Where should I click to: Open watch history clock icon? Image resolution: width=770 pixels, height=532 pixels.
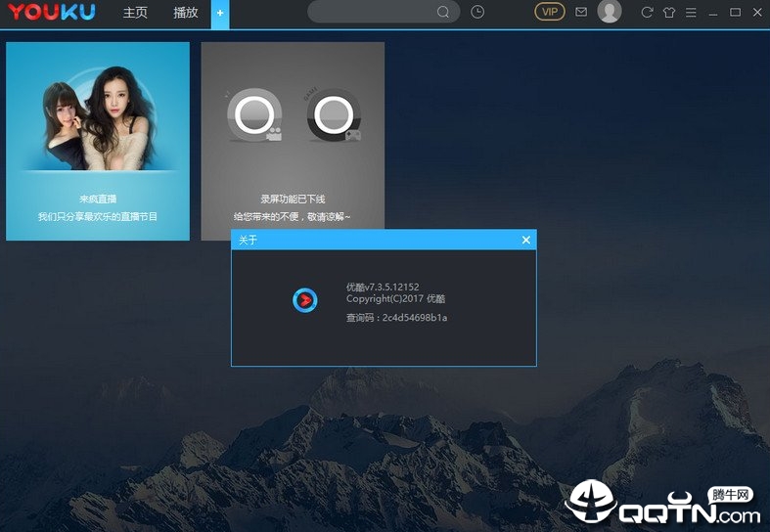pyautogui.click(x=477, y=12)
